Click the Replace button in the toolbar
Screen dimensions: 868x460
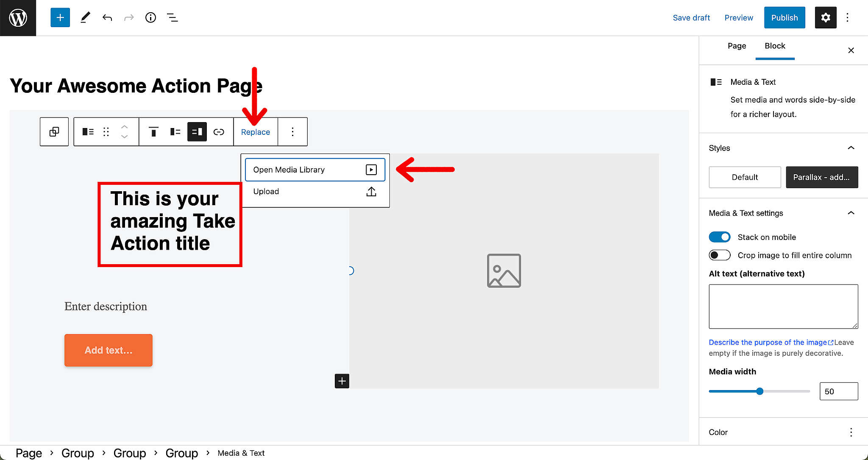[x=255, y=131]
